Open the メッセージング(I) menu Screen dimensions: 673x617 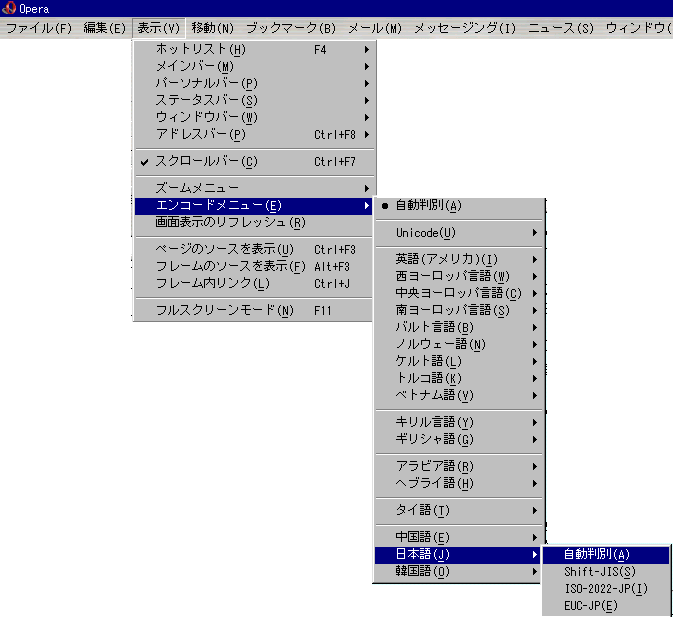pos(465,28)
